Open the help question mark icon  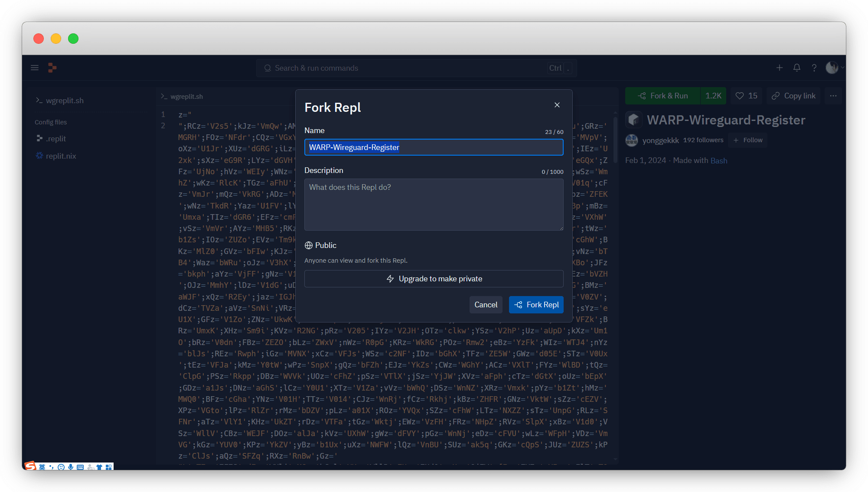(x=814, y=68)
